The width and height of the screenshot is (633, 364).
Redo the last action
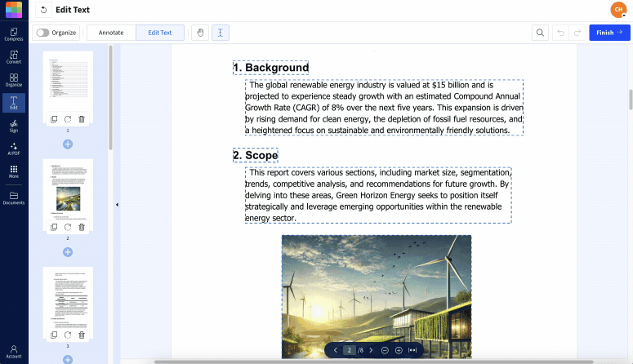pyautogui.click(x=577, y=33)
